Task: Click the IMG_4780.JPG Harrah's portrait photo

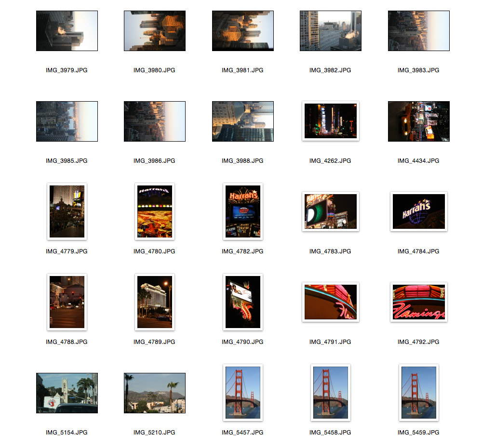Action: tap(154, 211)
